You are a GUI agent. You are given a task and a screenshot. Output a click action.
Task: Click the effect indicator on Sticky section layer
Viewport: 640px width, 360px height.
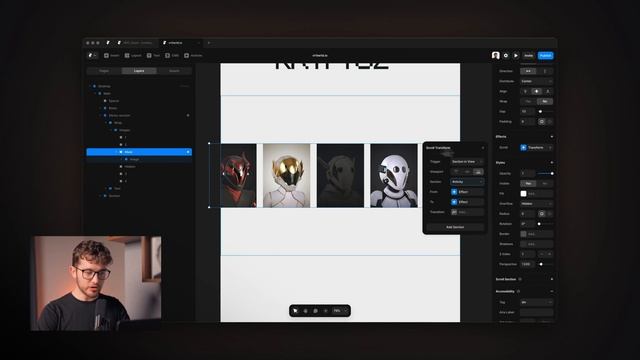coord(188,116)
